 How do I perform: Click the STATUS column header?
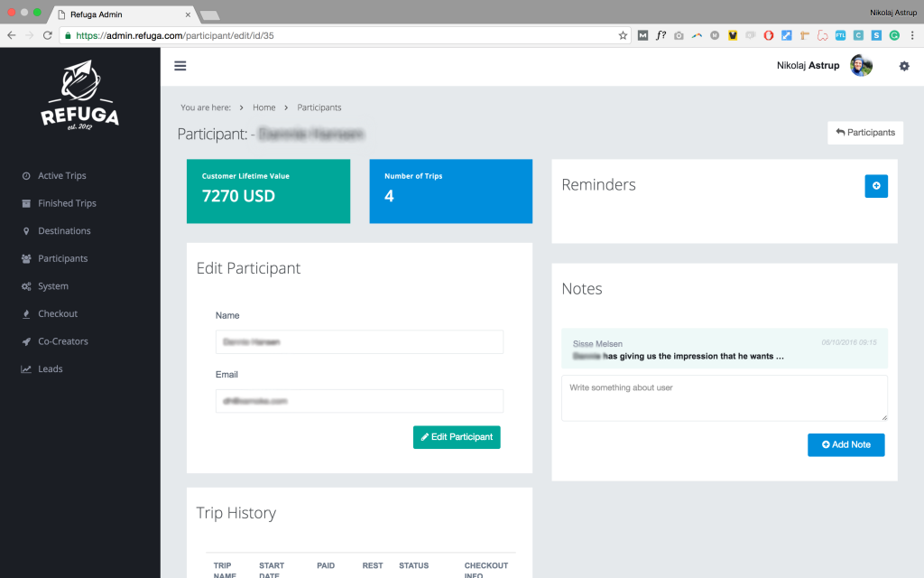[x=413, y=565]
